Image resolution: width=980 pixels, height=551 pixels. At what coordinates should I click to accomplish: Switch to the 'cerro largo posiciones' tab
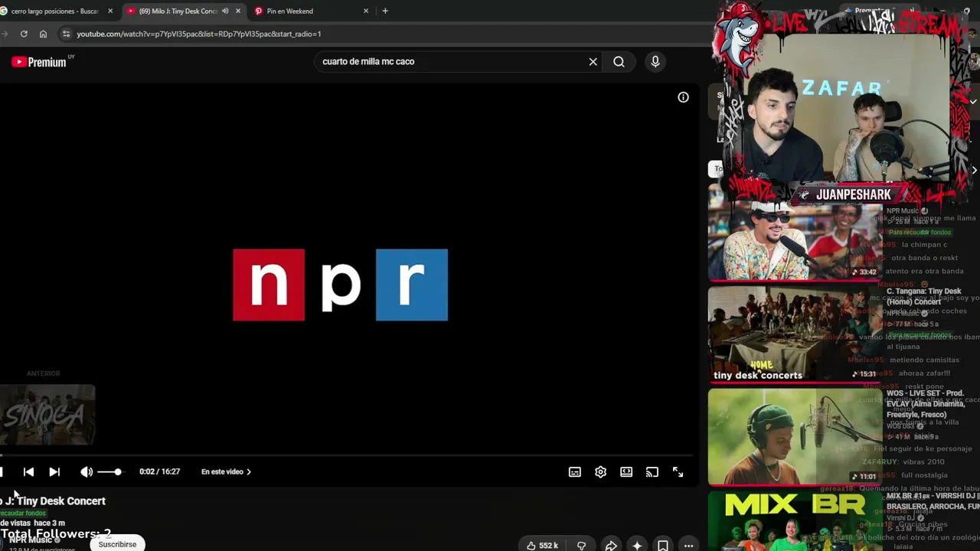pos(54,11)
